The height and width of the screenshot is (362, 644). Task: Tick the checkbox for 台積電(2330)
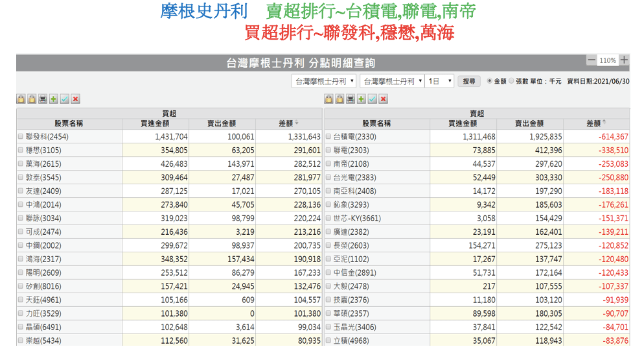tap(328, 137)
